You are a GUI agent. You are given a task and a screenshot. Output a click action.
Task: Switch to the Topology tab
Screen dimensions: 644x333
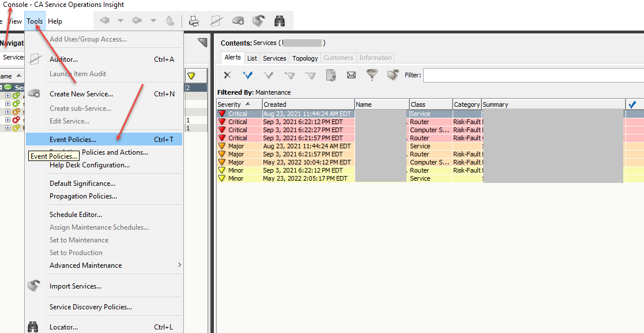click(305, 58)
